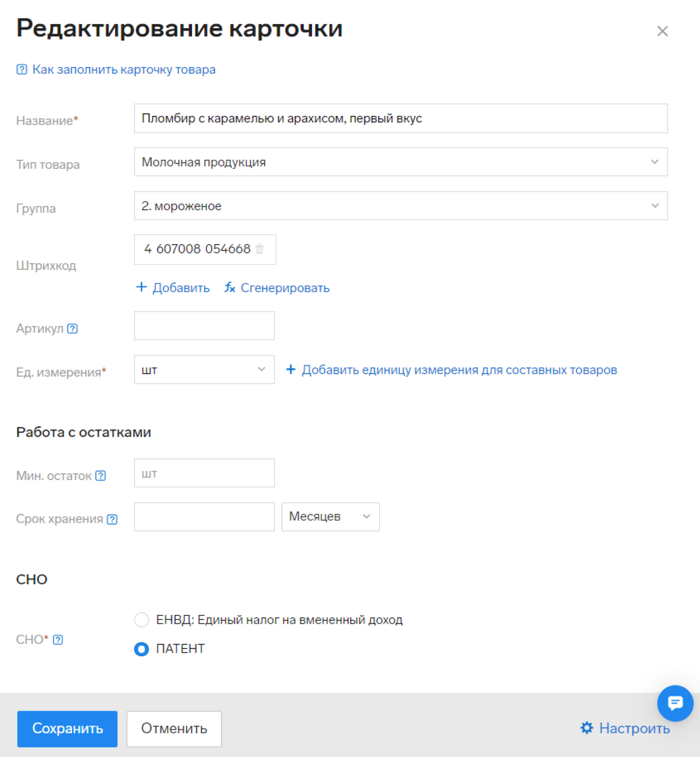Click Сгенерировать barcode link
Screen dimensions: 700x757
pyautogui.click(x=285, y=288)
